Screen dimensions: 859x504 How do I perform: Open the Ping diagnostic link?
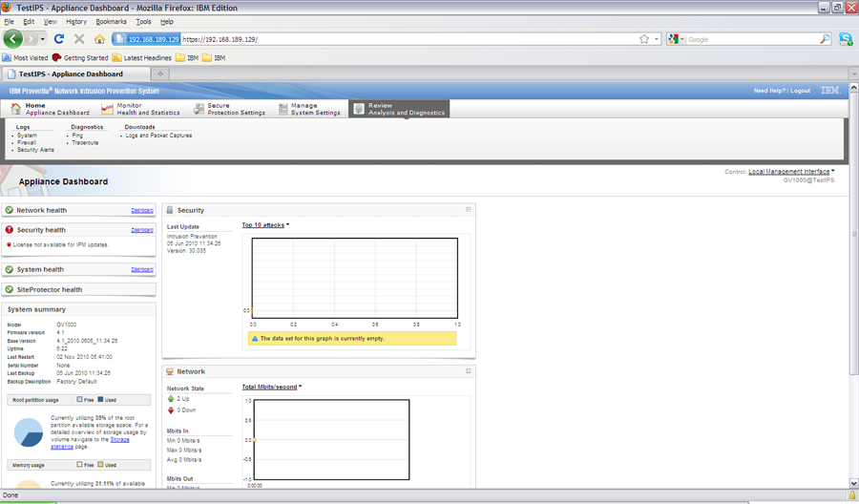tap(77, 136)
